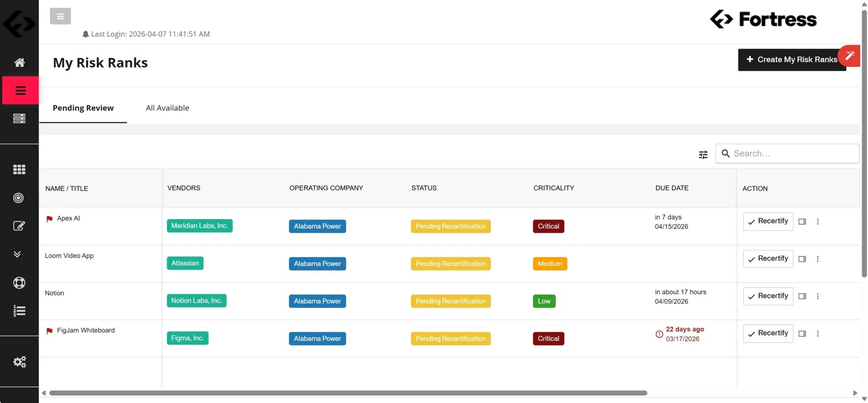
Task: Recertify the Apex AI risk rank
Action: 768,222
